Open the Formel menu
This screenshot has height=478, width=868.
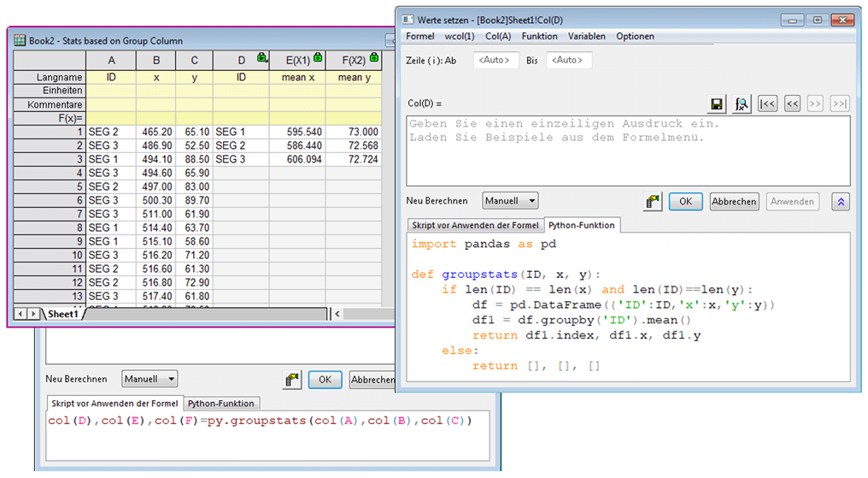(x=420, y=36)
